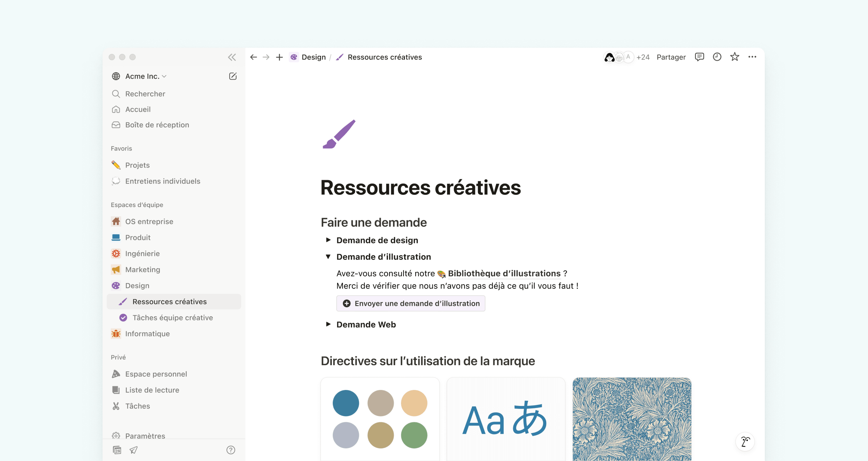Click the green color swatch
Image resolution: width=868 pixels, height=461 pixels.
point(414,435)
